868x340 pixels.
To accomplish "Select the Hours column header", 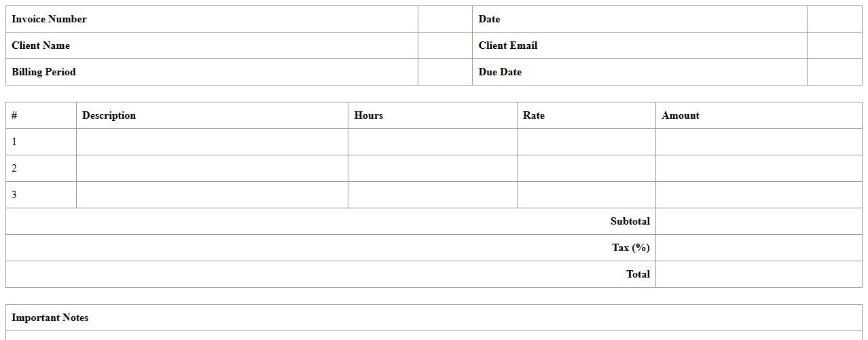I will tap(369, 115).
